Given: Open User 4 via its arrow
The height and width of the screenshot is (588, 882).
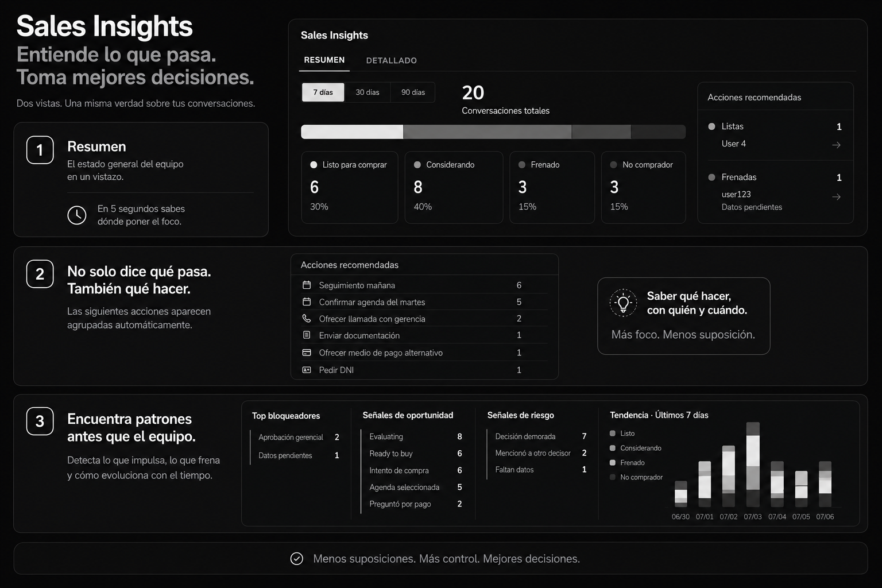Looking at the screenshot, I should [837, 145].
